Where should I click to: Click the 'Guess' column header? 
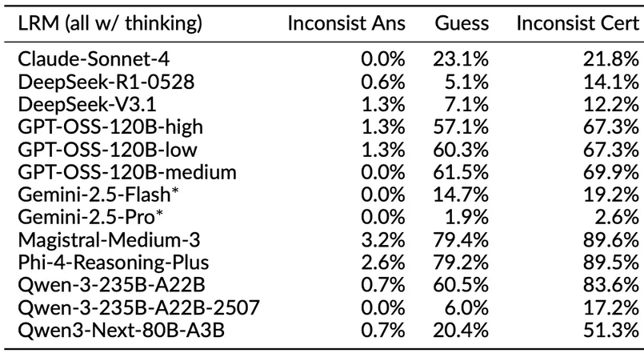click(x=462, y=24)
